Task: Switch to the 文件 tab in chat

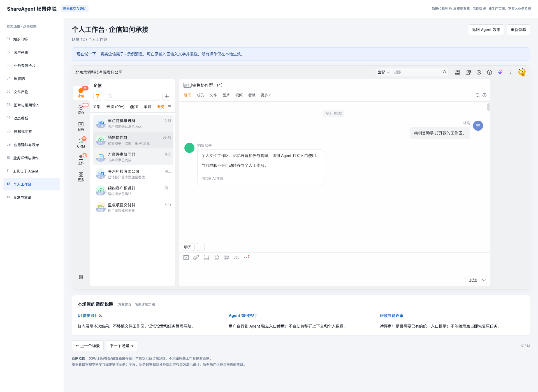Action: (x=213, y=95)
